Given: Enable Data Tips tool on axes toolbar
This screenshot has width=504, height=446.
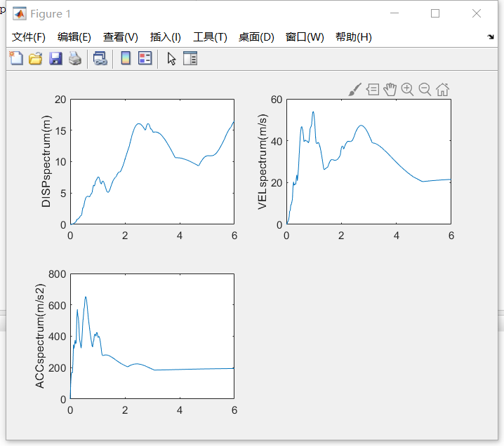Looking at the screenshot, I should pyautogui.click(x=373, y=89).
